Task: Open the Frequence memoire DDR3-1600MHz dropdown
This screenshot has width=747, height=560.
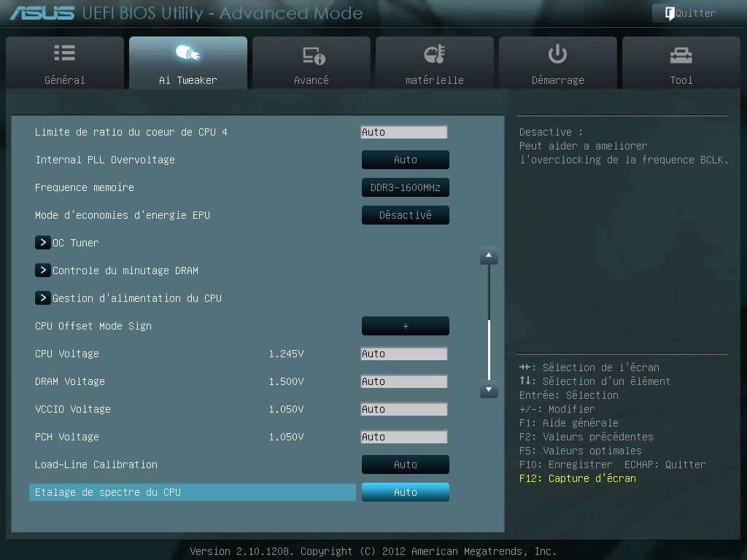Action: 405,187
